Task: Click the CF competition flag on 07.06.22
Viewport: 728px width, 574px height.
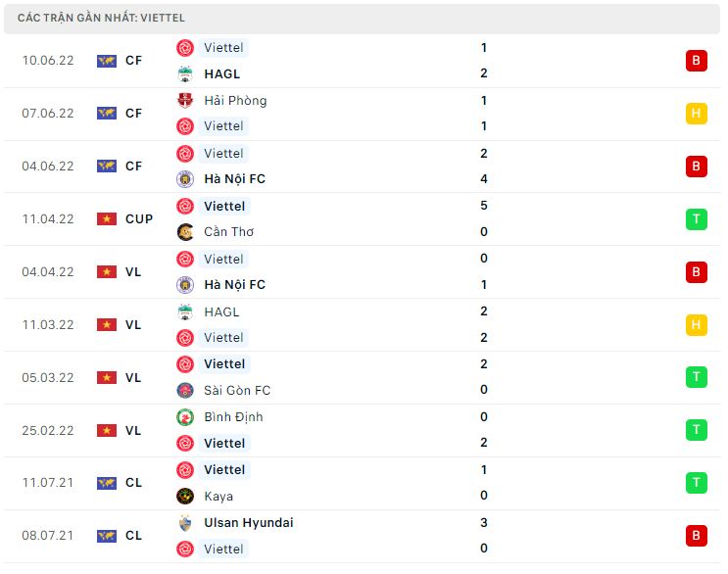Action: click(x=107, y=114)
